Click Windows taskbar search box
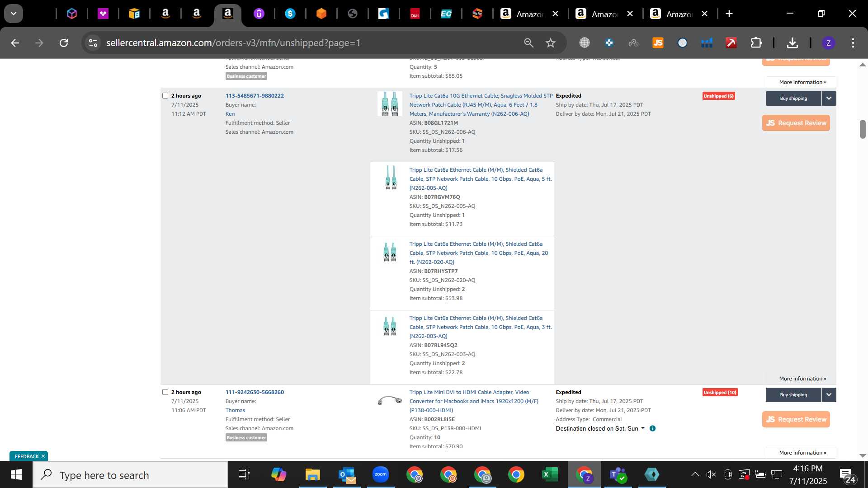This screenshot has height=488, width=868. pos(130,475)
